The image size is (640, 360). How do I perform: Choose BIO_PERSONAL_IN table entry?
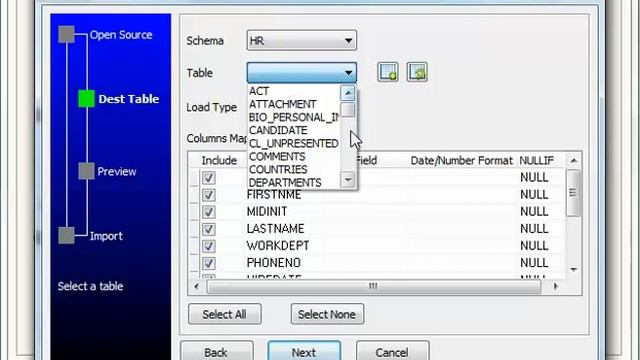[293, 117]
